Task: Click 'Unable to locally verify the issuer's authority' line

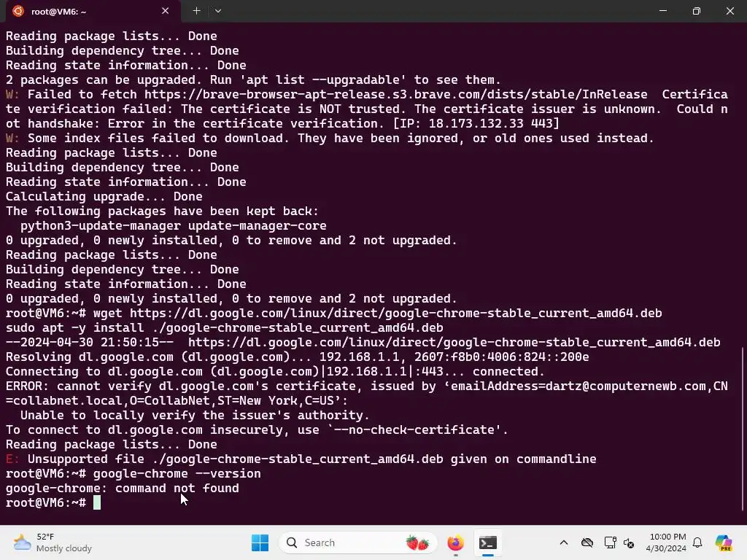Action: [x=195, y=415]
